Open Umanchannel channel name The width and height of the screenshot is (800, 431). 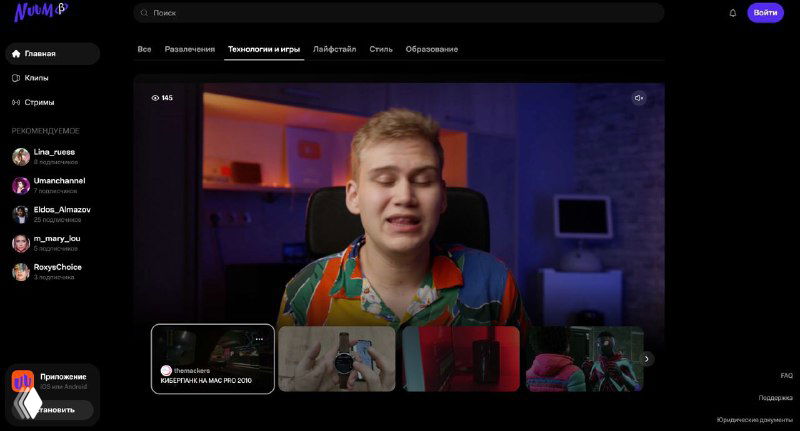click(x=59, y=181)
